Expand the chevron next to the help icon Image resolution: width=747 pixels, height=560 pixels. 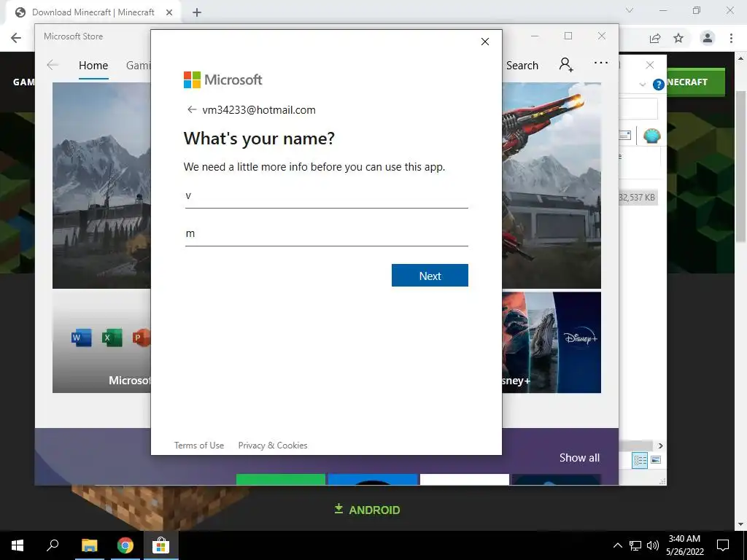pyautogui.click(x=642, y=85)
